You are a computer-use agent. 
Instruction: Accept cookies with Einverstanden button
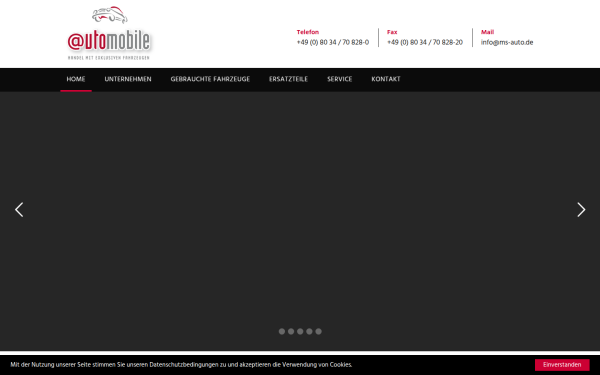tap(562, 365)
